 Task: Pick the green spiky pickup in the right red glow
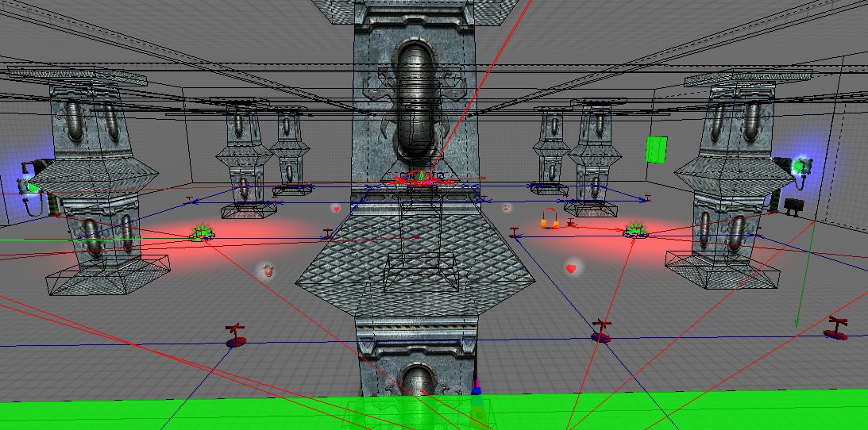[x=635, y=229]
